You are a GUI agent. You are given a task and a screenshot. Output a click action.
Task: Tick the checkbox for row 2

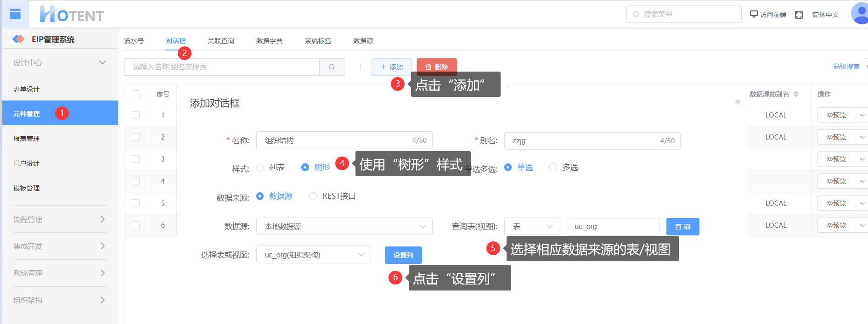point(136,137)
